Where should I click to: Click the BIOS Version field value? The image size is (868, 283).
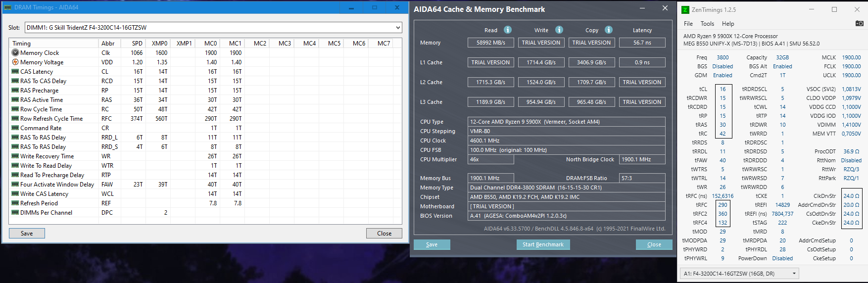point(567,216)
